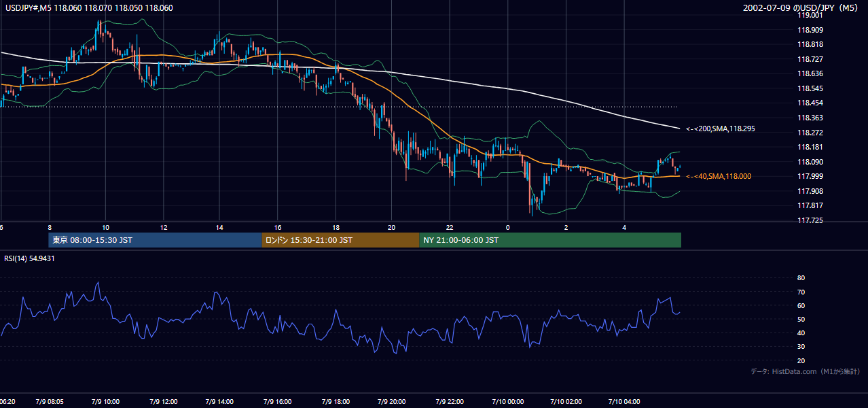Screen dimensions: 868x408
Task: Click hour label 0 under the price chart
Action: [508, 227]
